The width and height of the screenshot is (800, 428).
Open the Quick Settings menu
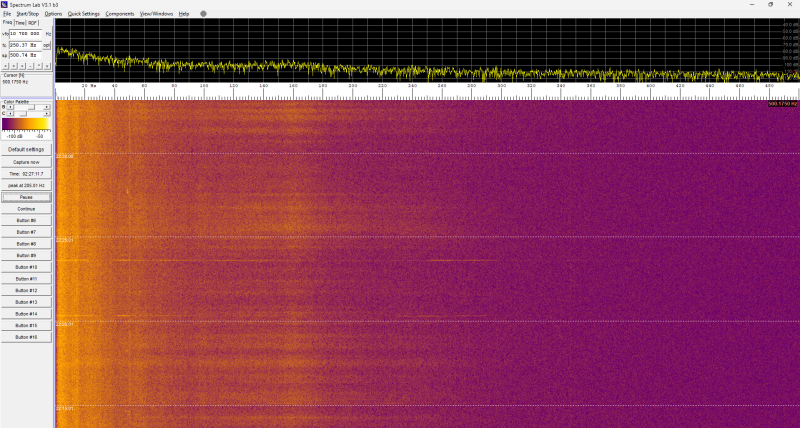click(x=84, y=14)
